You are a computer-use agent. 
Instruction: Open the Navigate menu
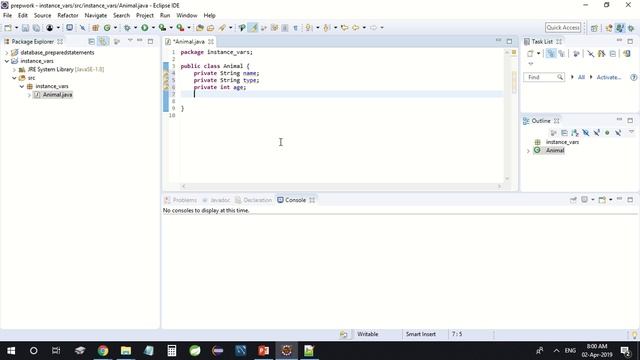96,16
